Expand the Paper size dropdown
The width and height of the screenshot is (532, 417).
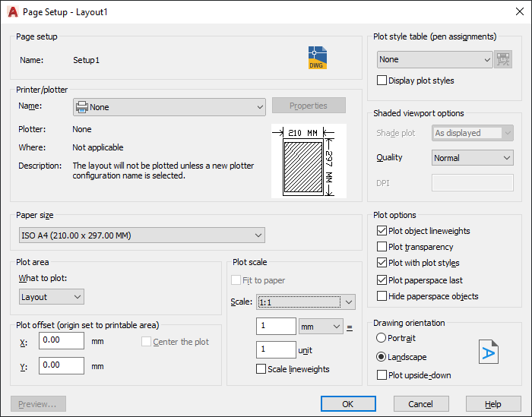pos(142,235)
